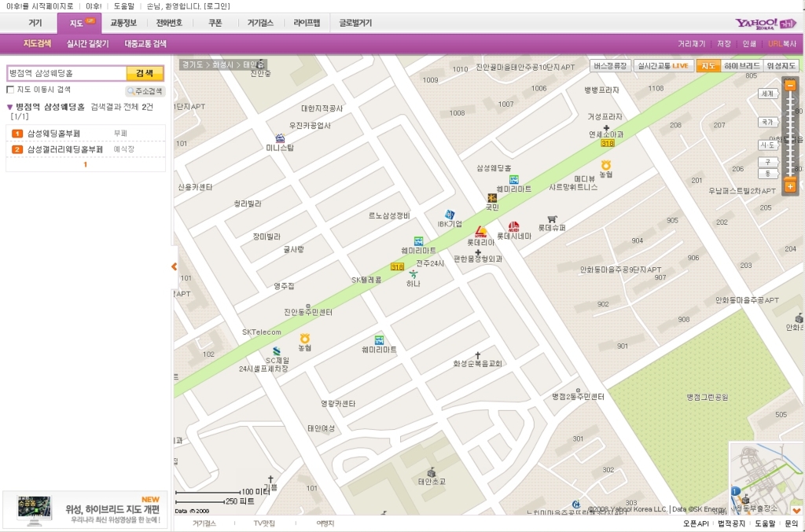Screen dimensions: 805x532
Task: Click the 인쇄 print link
Action: (749, 43)
